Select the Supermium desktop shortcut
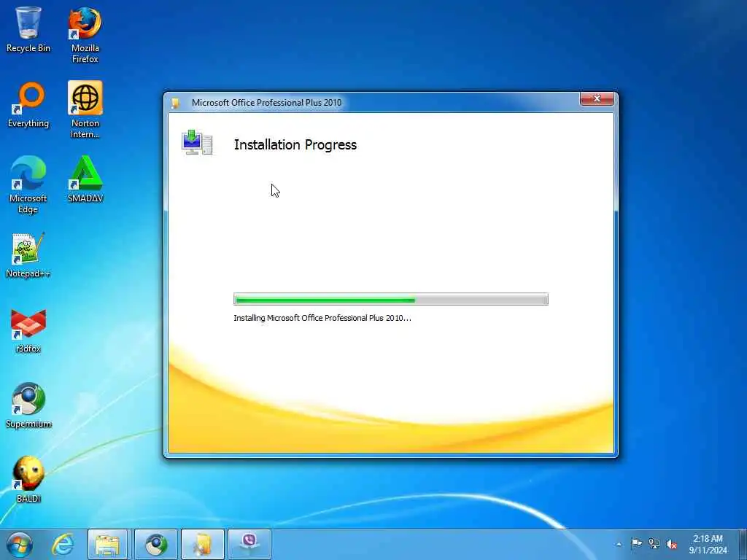Image resolution: width=747 pixels, height=560 pixels. pyautogui.click(x=28, y=405)
